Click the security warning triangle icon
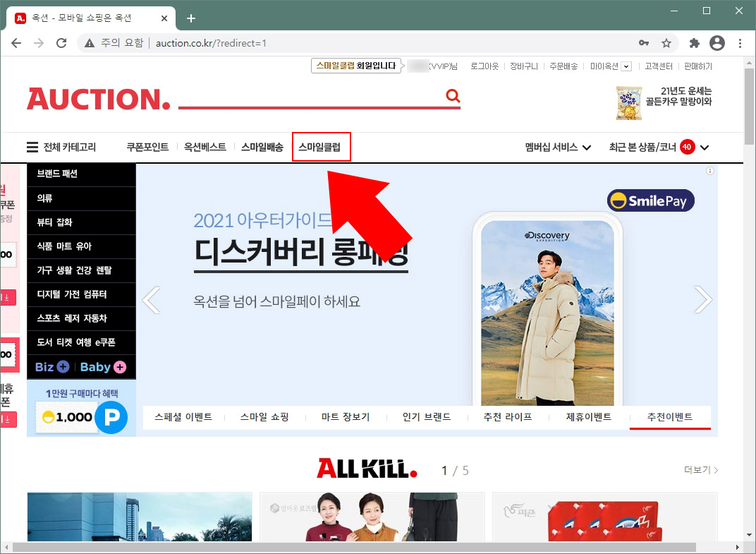This screenshot has width=756, height=554. click(x=89, y=44)
